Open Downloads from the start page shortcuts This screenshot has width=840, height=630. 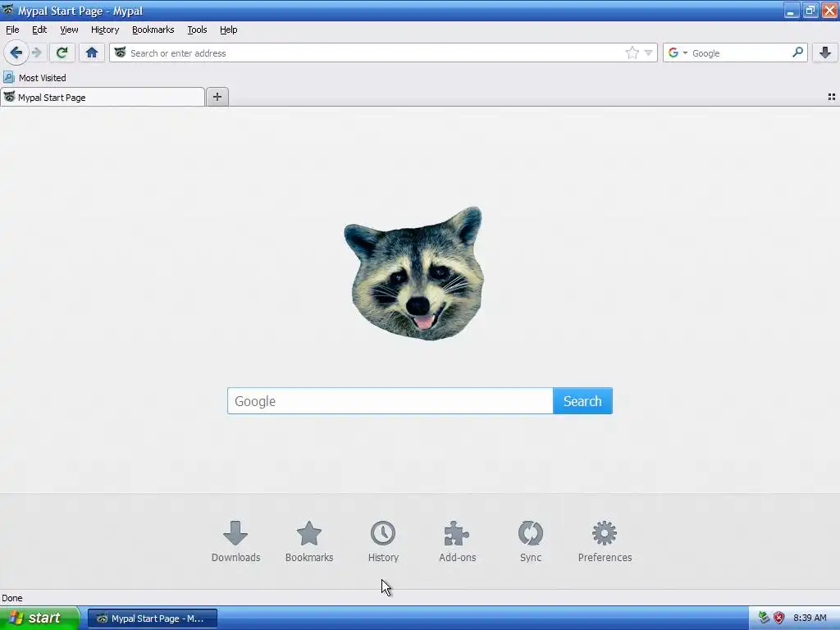pos(235,541)
